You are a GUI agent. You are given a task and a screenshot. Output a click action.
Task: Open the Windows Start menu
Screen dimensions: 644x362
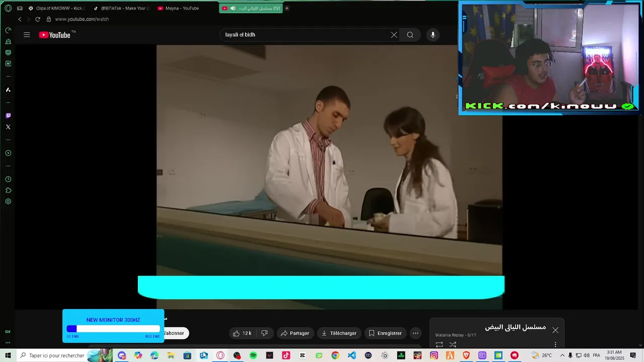[8, 355]
